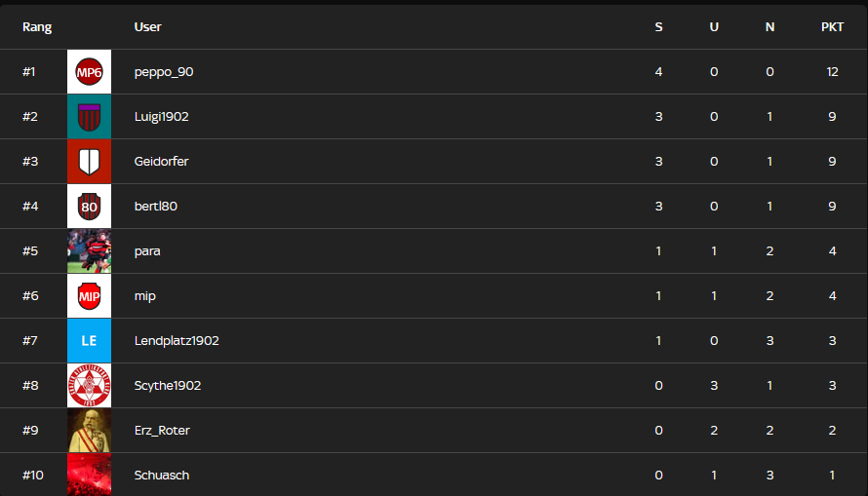Click the red MIP badge avatar
The height and width of the screenshot is (496, 868).
click(89, 296)
